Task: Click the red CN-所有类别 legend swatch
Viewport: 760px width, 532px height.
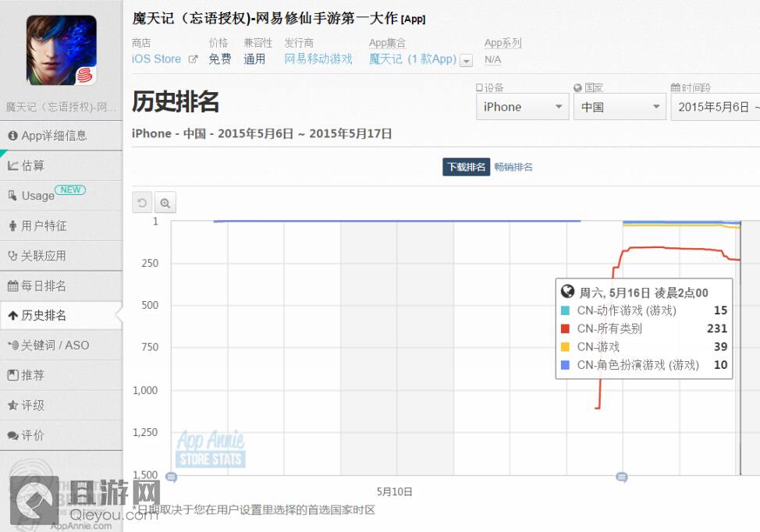Action: [x=566, y=328]
